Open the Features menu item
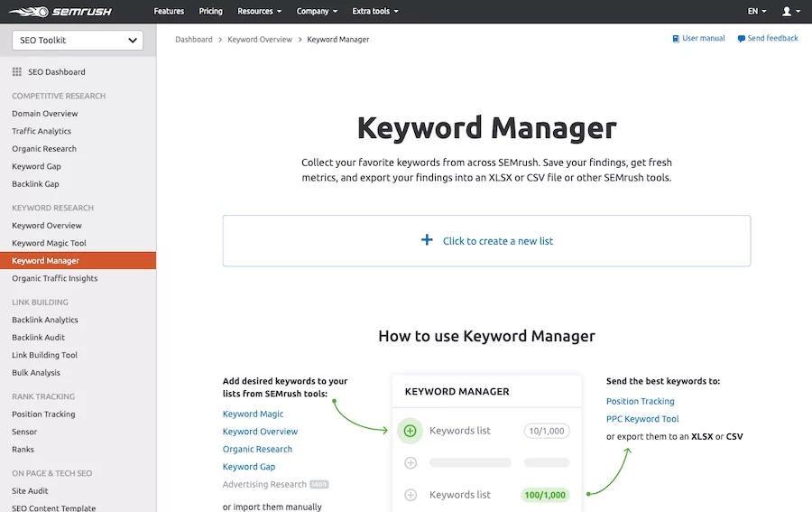Image resolution: width=812 pixels, height=512 pixels. click(169, 12)
